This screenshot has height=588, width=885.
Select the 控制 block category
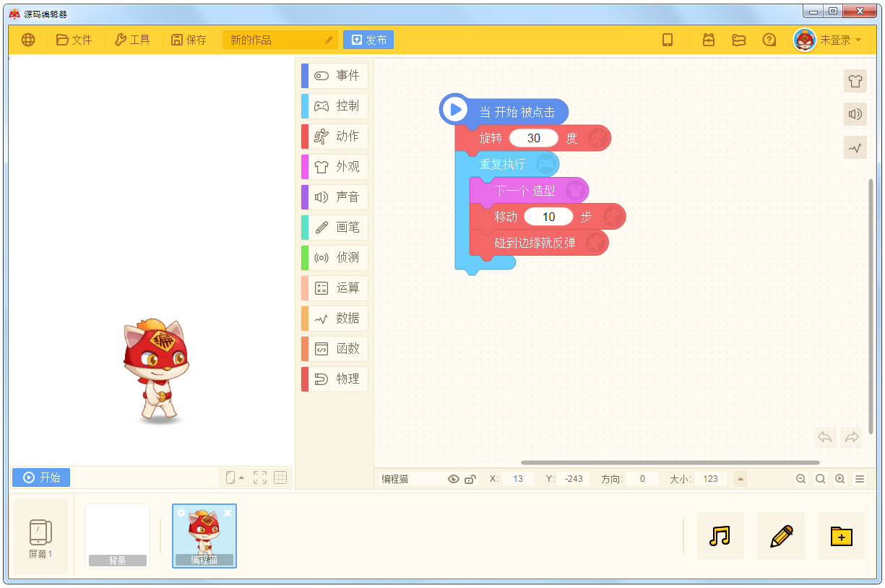334,106
